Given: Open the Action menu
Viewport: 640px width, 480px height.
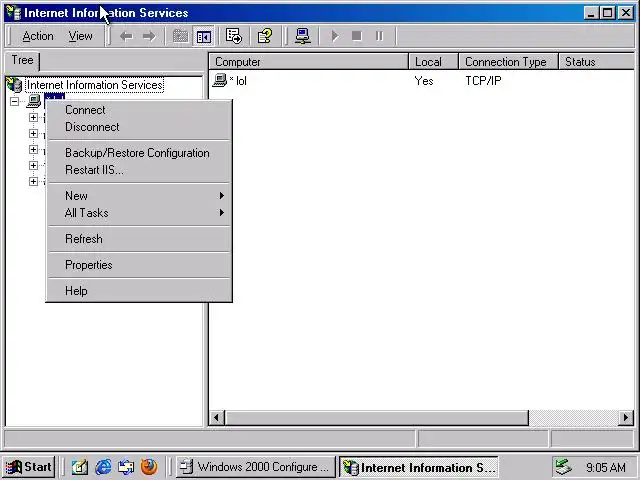Looking at the screenshot, I should (38, 36).
